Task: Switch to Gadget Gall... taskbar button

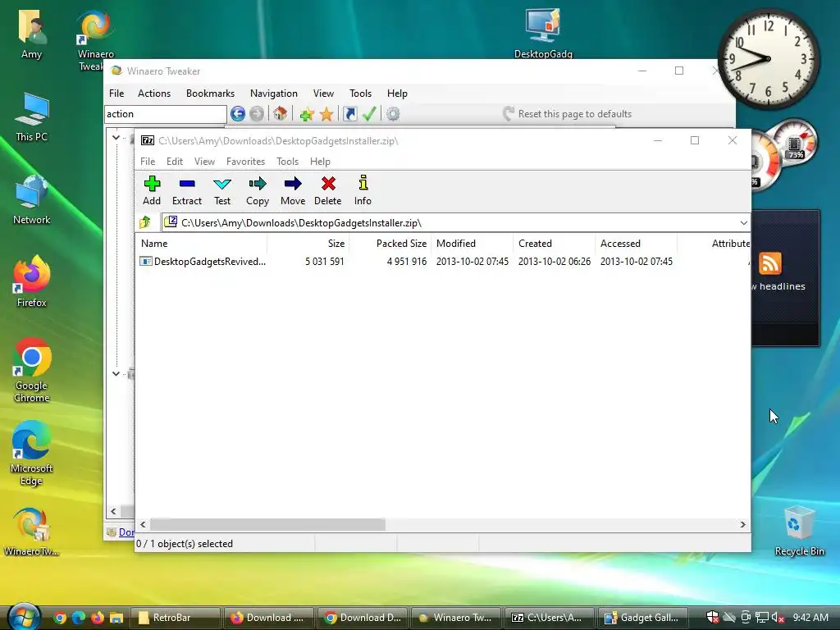Action: tap(643, 618)
